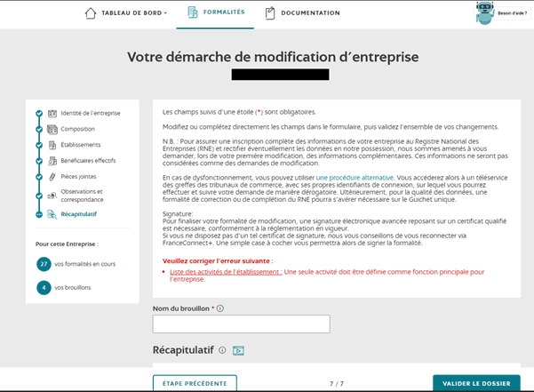The width and height of the screenshot is (534, 392).
Task: Click the Établissements building icon
Action: pos(52,145)
